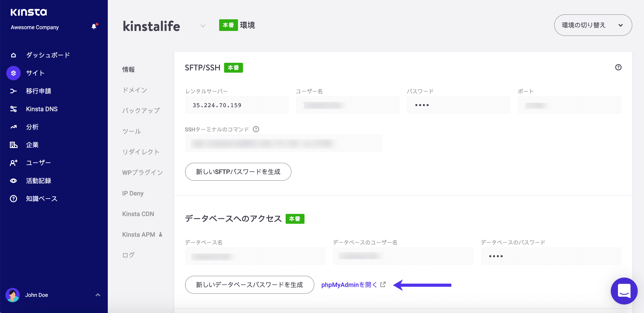Viewport: 644px width, 313px height.
Task: Select the 分析 analytics icon
Action: point(13,127)
